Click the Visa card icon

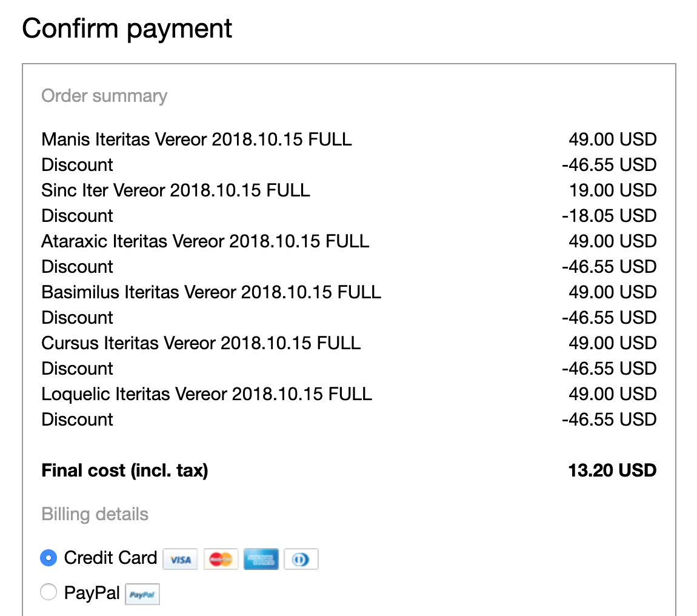click(x=180, y=559)
